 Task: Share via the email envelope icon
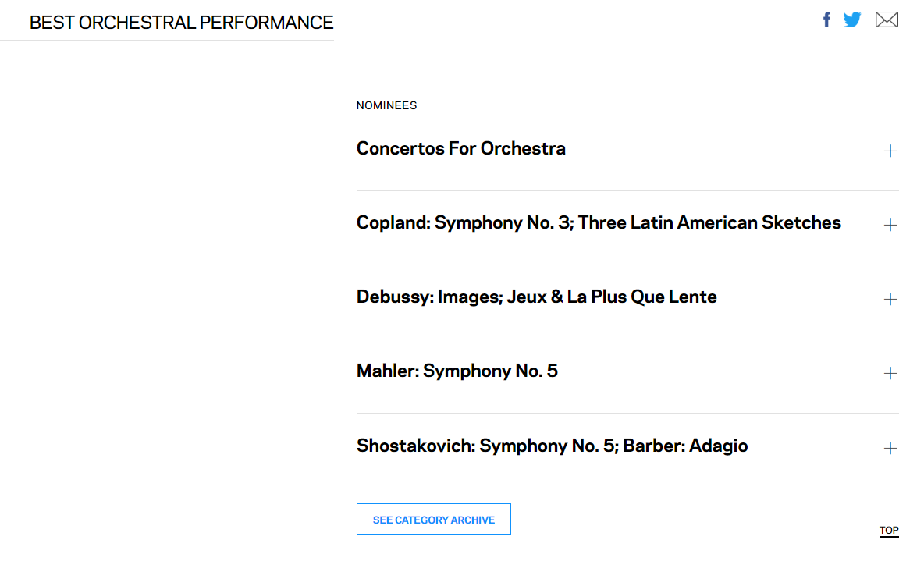pyautogui.click(x=887, y=20)
